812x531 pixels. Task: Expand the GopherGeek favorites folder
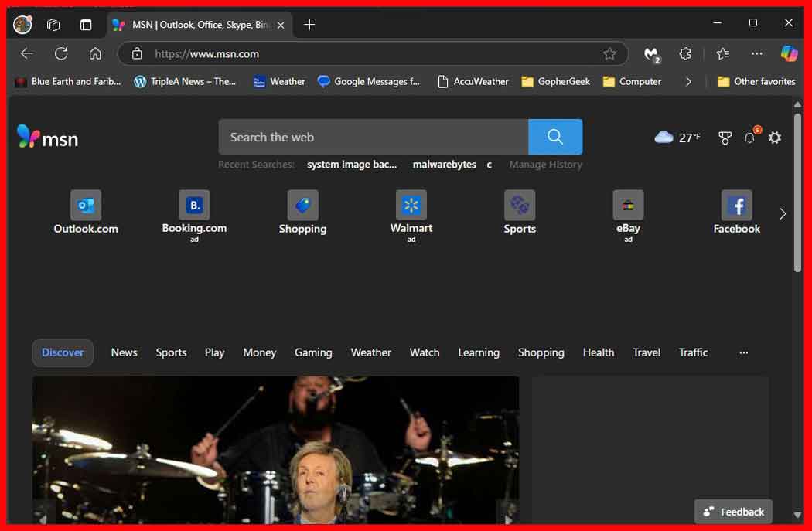tap(556, 82)
